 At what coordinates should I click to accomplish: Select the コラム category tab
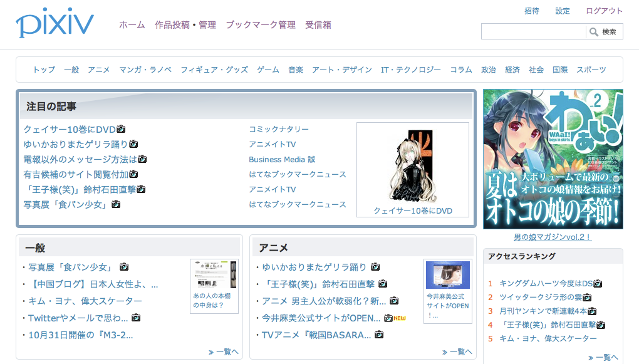(461, 70)
